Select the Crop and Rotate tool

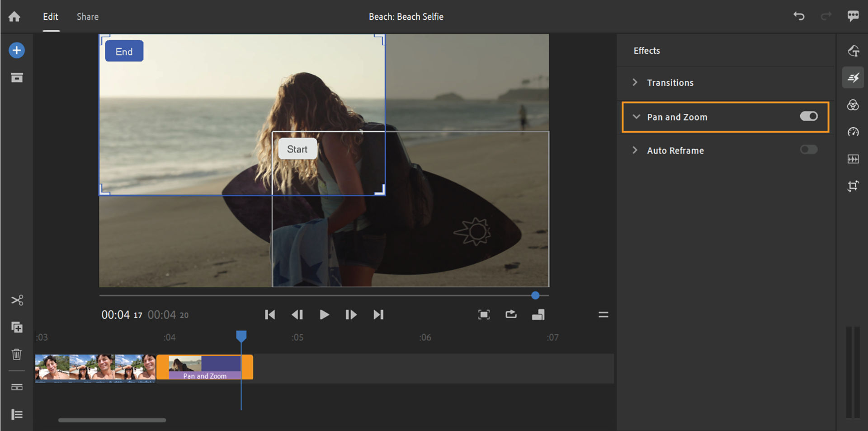854,186
